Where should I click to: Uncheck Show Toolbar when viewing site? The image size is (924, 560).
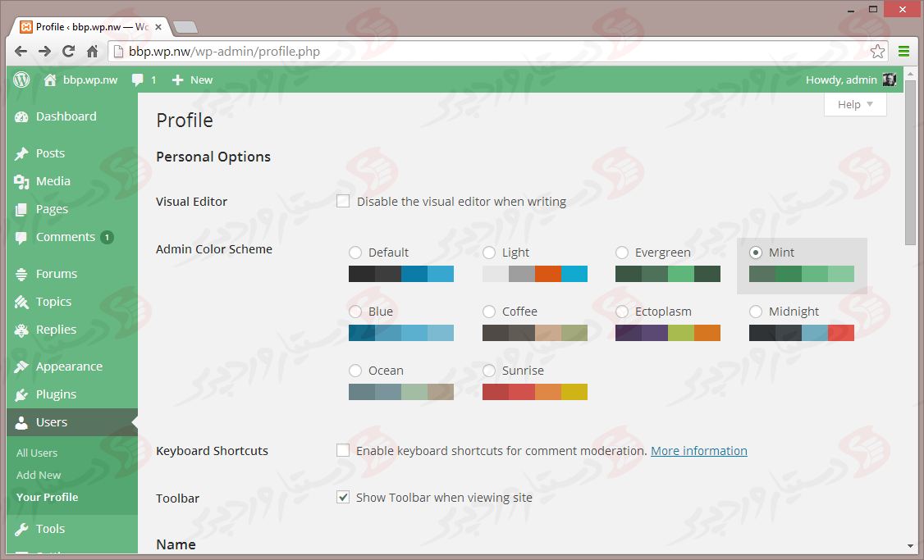pos(343,497)
